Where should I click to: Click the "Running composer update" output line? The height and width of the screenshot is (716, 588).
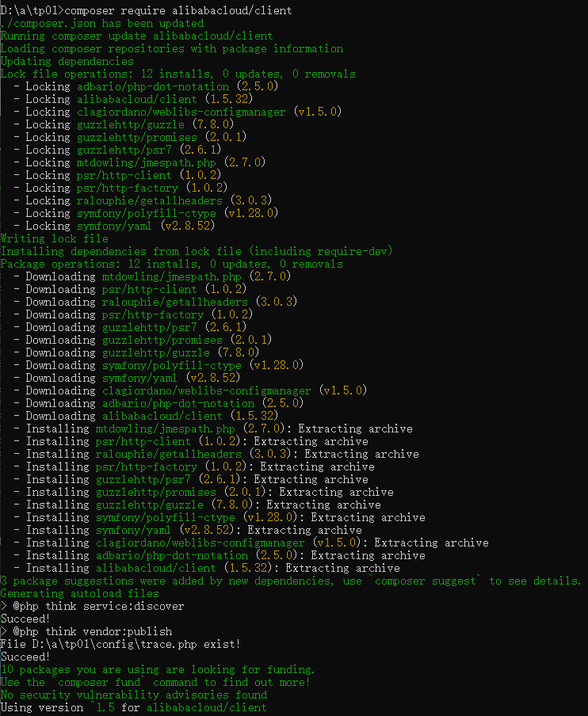pyautogui.click(x=136, y=36)
